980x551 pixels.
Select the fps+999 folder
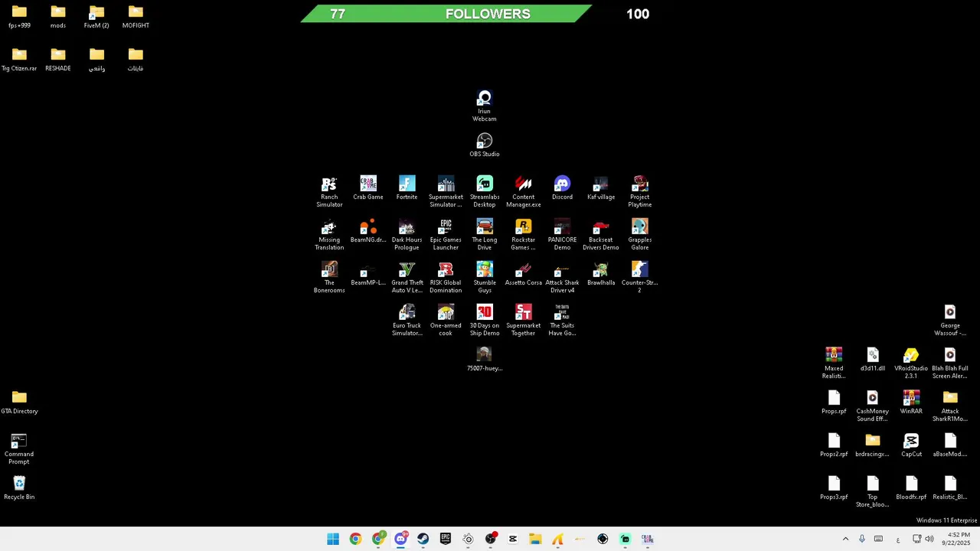click(19, 16)
